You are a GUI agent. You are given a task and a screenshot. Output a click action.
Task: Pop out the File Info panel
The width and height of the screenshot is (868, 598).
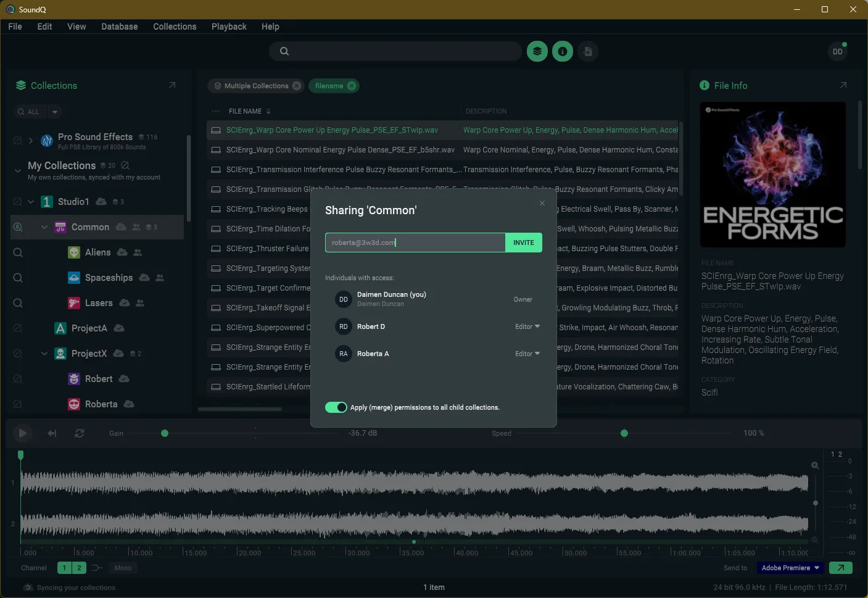click(x=843, y=85)
